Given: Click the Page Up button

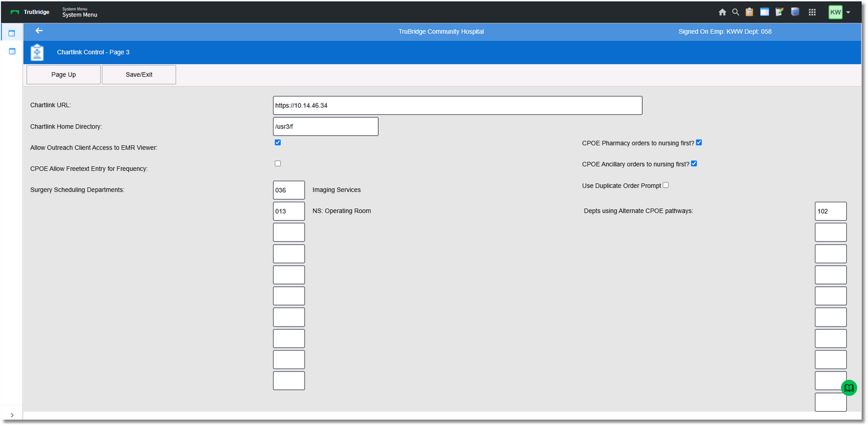Looking at the screenshot, I should pos(63,75).
